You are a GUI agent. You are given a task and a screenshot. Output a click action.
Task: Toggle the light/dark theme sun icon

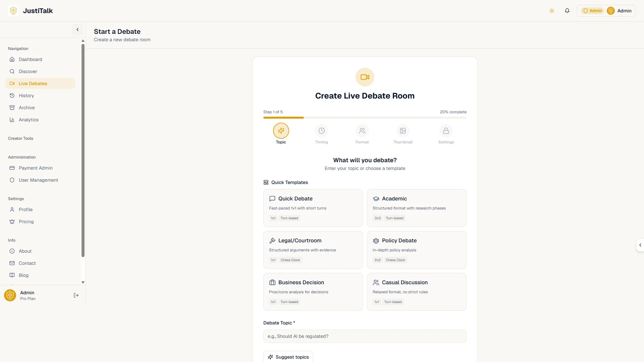pyautogui.click(x=552, y=11)
